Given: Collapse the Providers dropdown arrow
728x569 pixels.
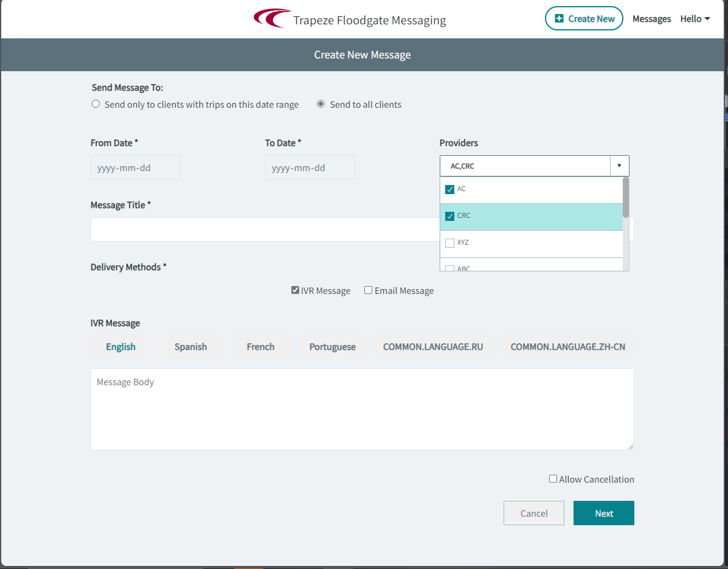Looking at the screenshot, I should (619, 166).
